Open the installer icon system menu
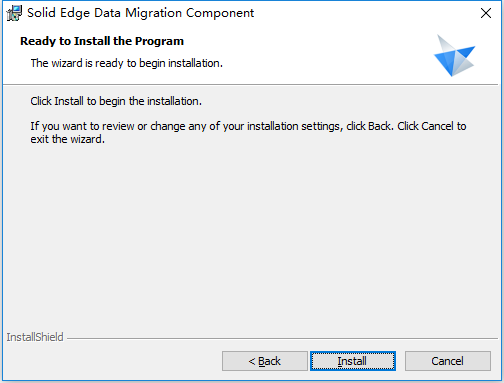This screenshot has width=504, height=383. click(x=14, y=13)
